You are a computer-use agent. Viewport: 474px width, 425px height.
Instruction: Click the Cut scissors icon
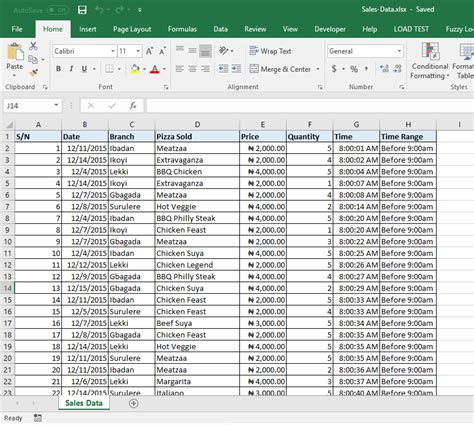click(33, 46)
